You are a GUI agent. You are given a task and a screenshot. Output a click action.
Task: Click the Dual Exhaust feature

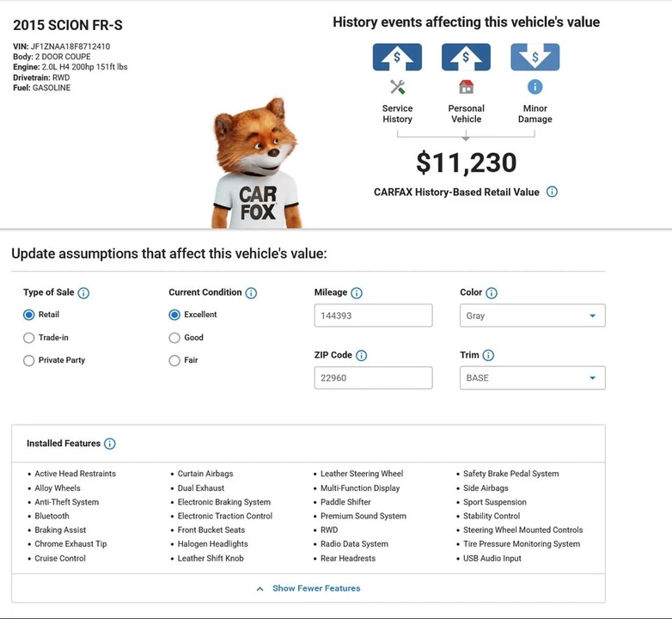click(x=200, y=488)
